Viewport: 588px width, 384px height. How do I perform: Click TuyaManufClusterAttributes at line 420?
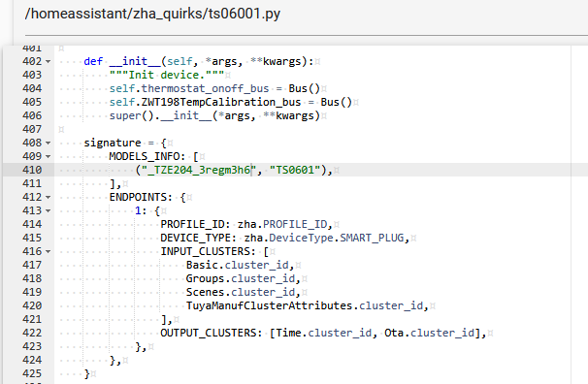269,306
